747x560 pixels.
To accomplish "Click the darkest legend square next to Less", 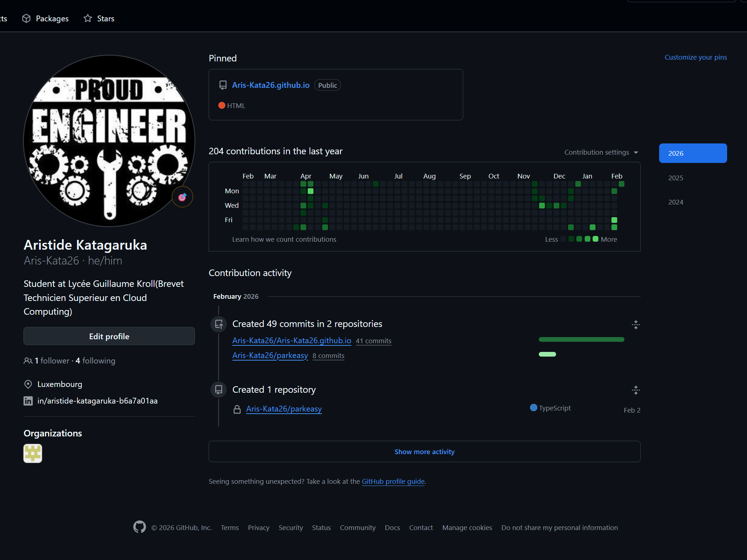I will (563, 239).
